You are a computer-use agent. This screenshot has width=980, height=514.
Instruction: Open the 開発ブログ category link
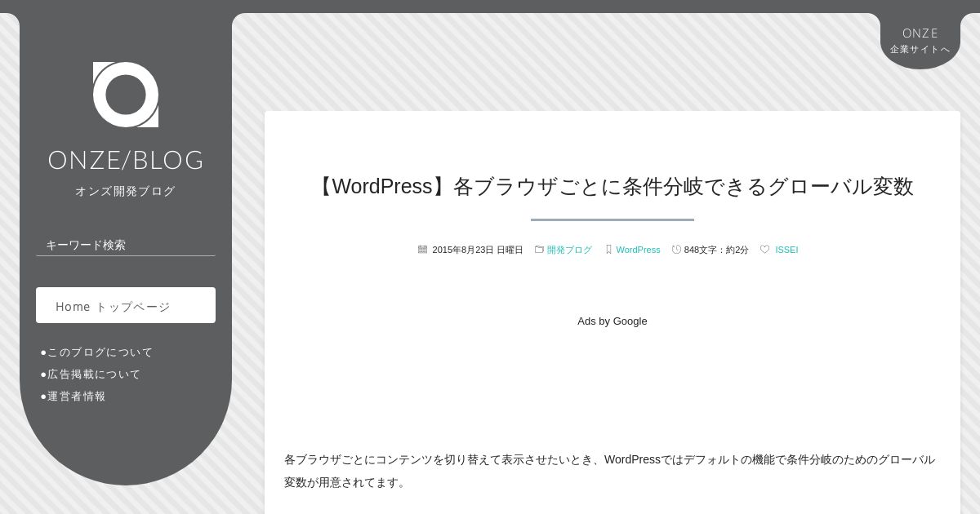(569, 250)
